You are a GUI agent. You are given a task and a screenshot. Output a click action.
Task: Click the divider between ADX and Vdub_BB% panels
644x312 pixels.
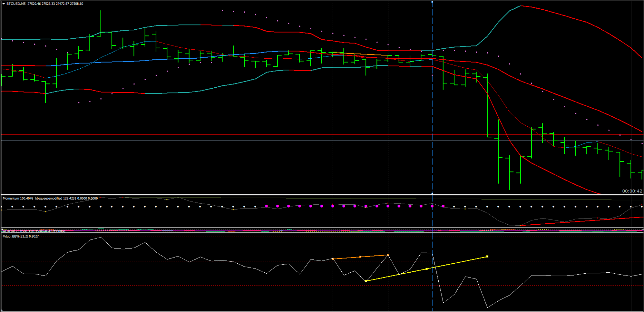coord(322,234)
